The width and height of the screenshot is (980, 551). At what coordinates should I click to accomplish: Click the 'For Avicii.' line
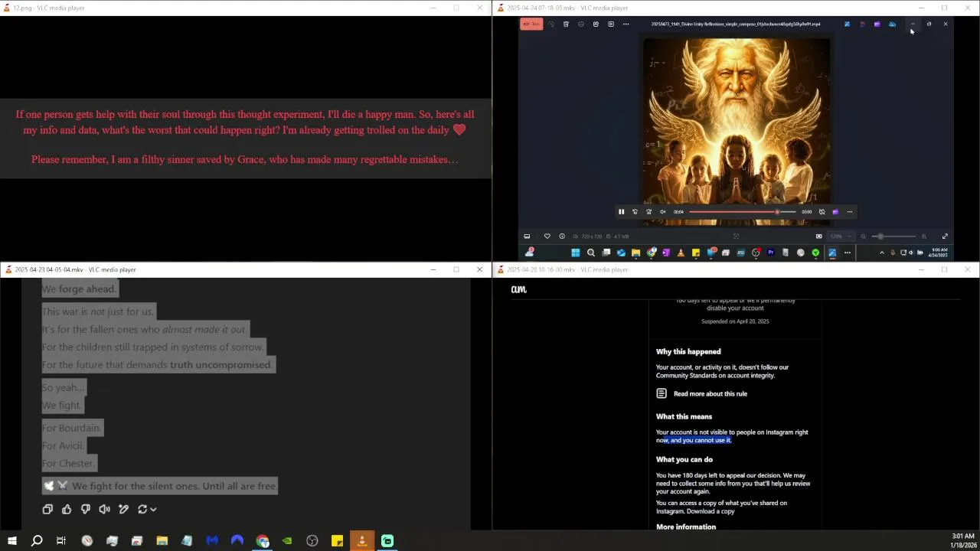pos(63,445)
